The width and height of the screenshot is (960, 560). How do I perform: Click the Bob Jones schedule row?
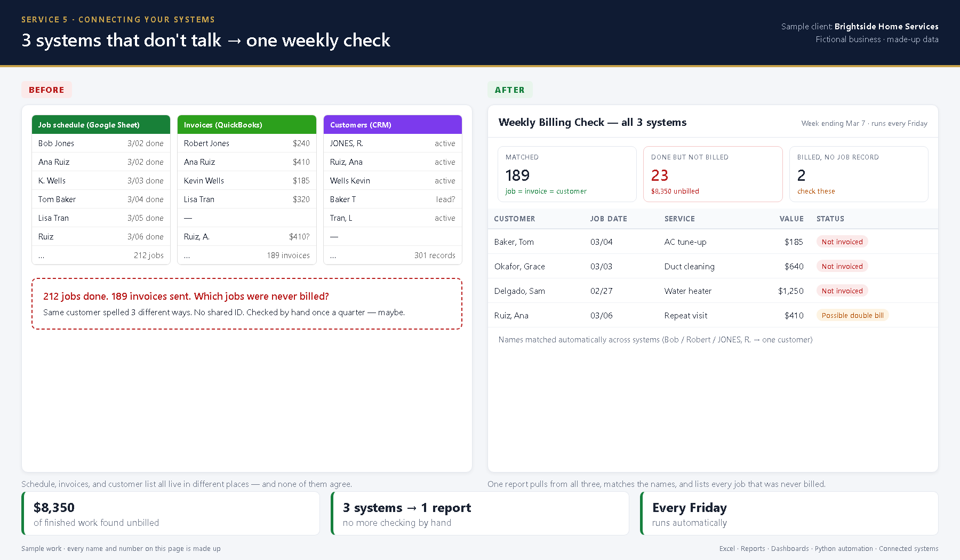click(101, 143)
